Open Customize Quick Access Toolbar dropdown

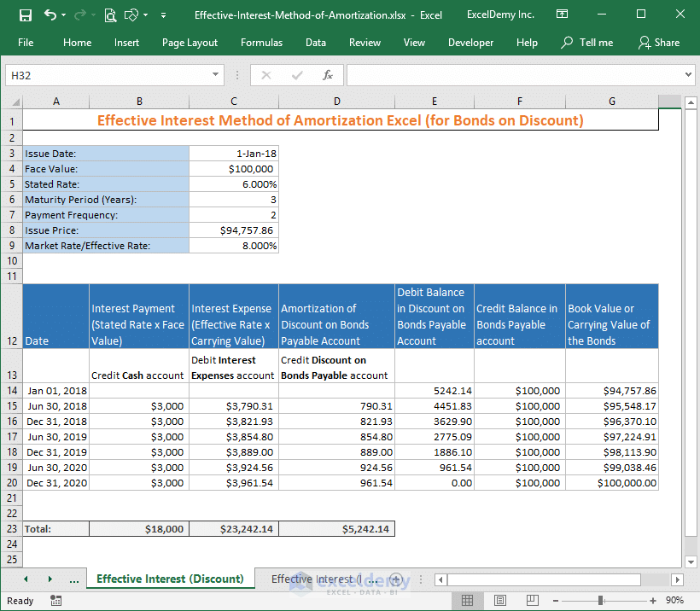pos(163,15)
